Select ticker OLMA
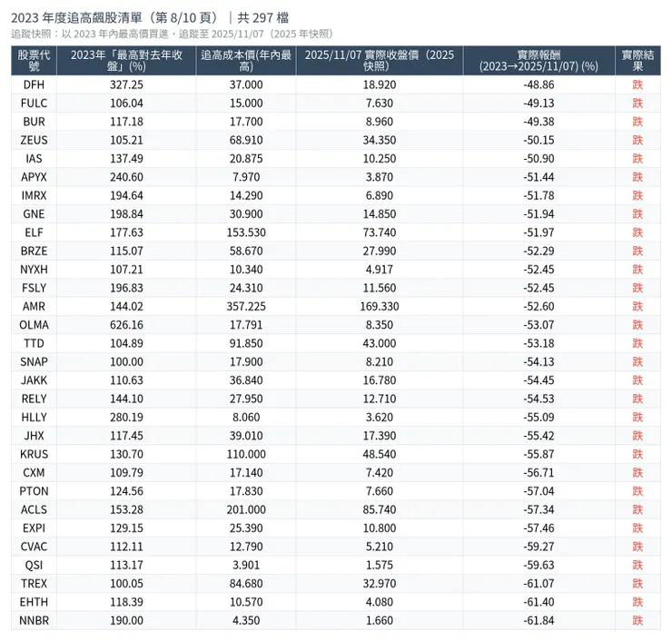This screenshot has height=641, width=672. pyautogui.click(x=34, y=325)
